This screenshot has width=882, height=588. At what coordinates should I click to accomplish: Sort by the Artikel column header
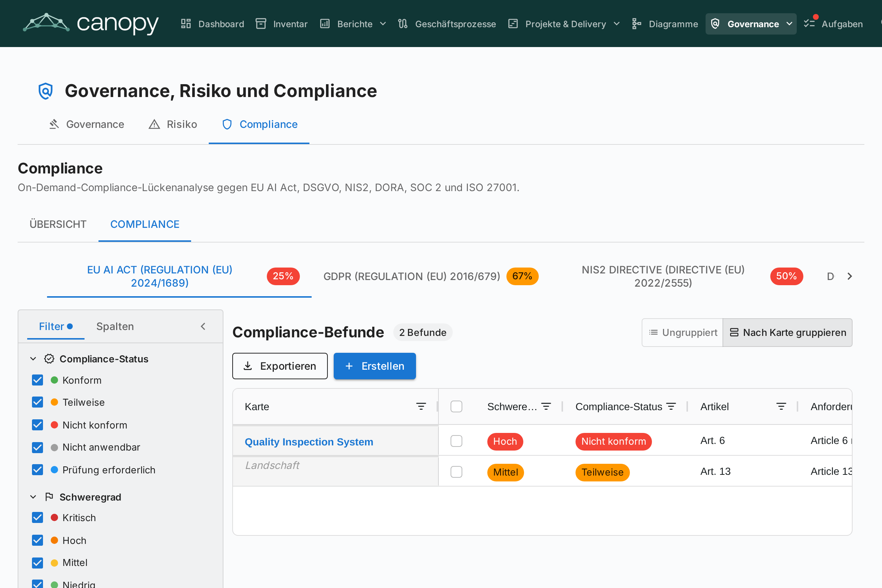[x=715, y=406]
